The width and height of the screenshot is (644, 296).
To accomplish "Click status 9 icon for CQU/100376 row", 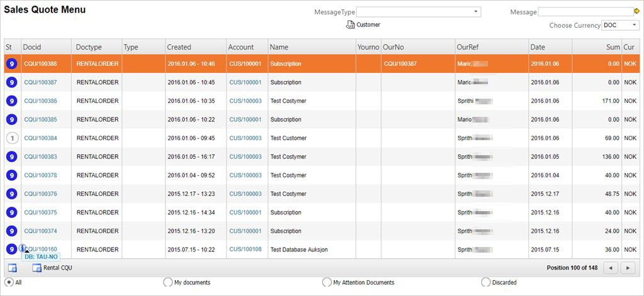I will 11,194.
